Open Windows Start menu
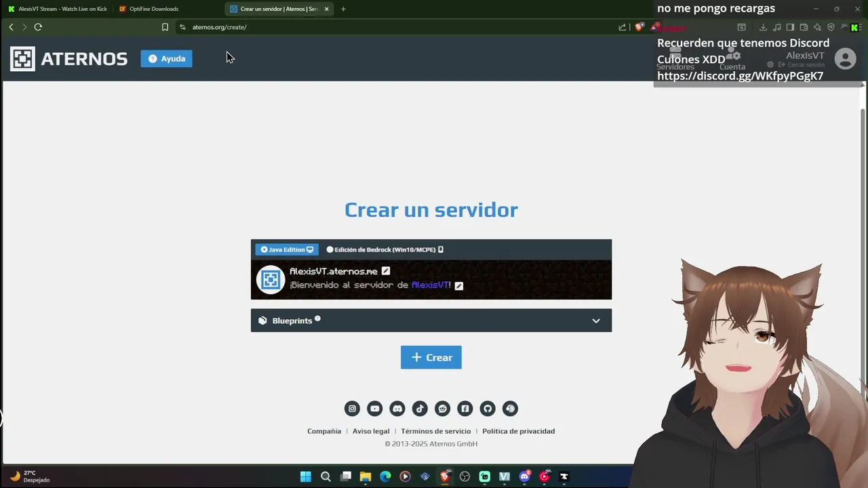Screen dimensions: 868x488 coord(306,476)
